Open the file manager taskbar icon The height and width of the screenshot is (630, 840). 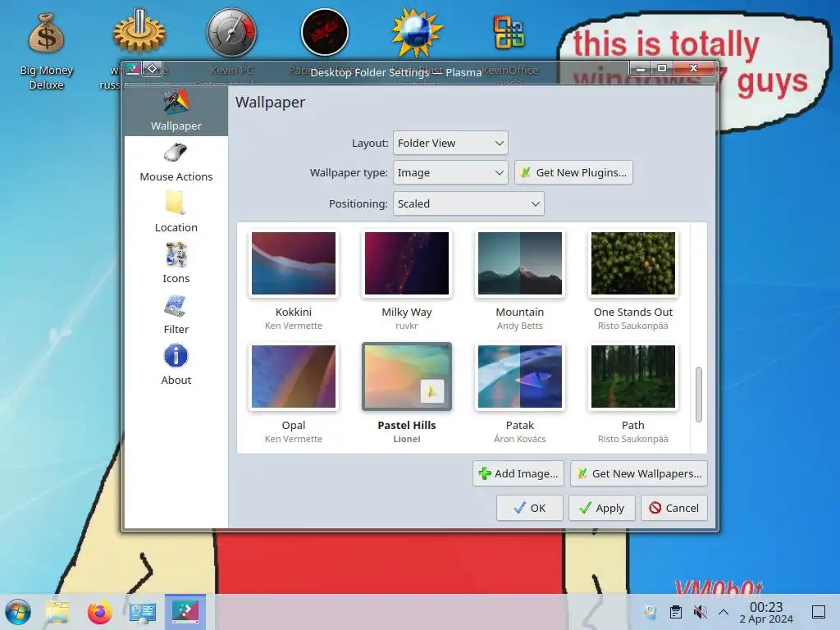click(x=57, y=612)
